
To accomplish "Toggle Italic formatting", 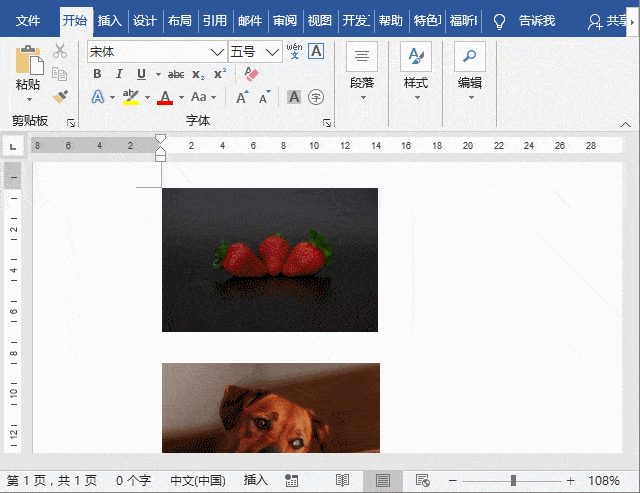I will pos(119,74).
